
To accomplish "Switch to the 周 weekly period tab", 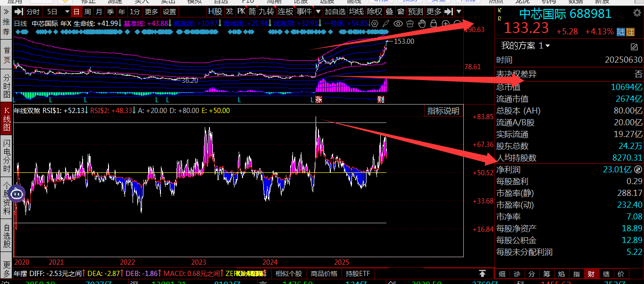I will (x=87, y=11).
